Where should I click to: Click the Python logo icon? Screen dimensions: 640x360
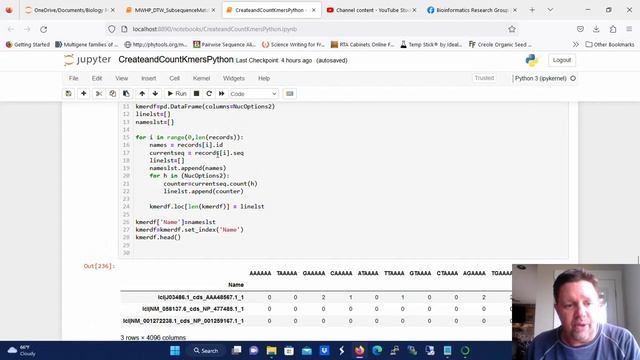pos(531,60)
